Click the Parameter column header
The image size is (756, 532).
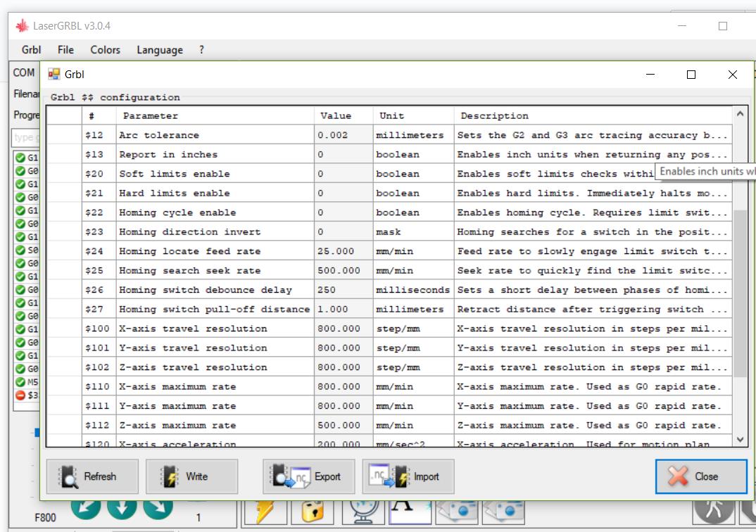(x=215, y=115)
